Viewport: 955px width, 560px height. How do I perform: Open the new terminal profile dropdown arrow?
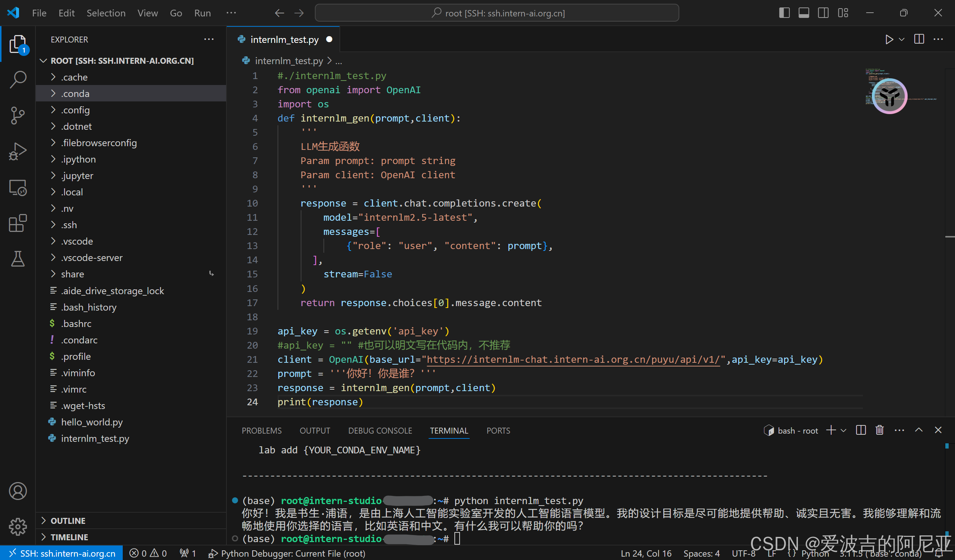coord(843,430)
